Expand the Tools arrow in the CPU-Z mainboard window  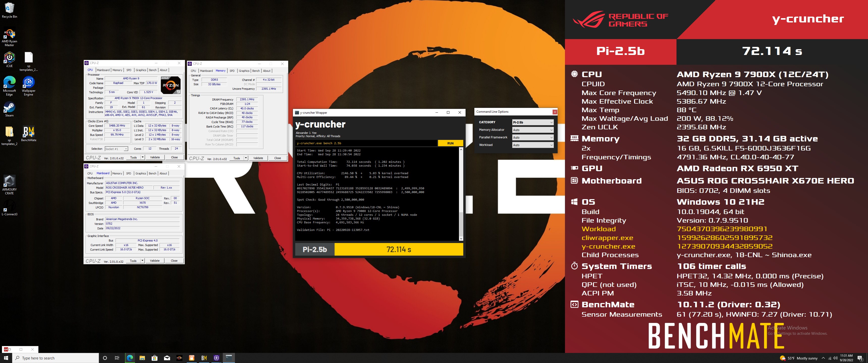[142, 261]
